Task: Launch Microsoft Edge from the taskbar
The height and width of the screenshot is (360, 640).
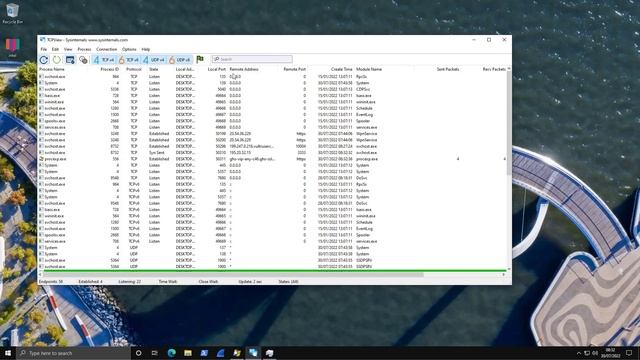Action: coord(171,353)
